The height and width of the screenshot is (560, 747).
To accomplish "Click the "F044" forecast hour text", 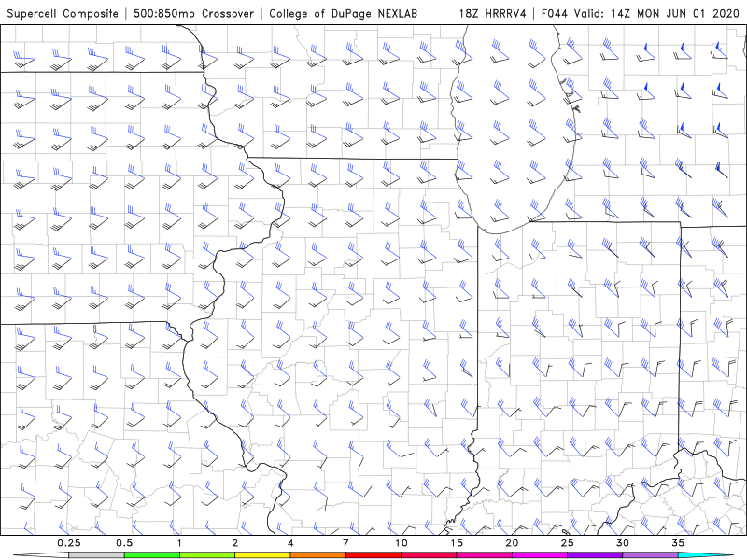I will [x=555, y=13].
